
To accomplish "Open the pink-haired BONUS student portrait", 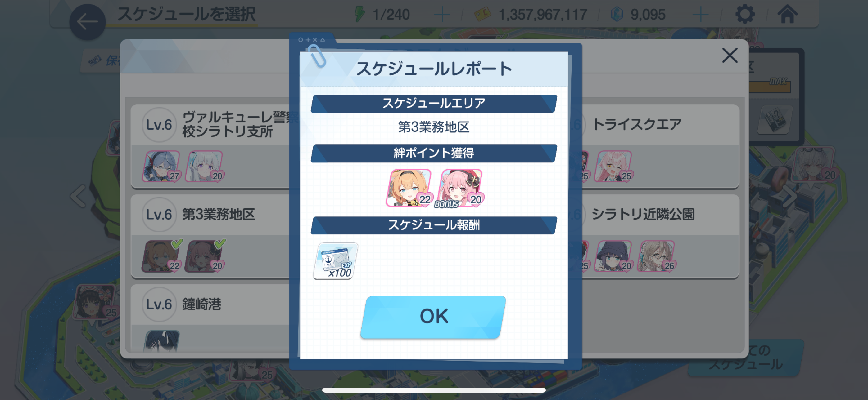I will (460, 188).
